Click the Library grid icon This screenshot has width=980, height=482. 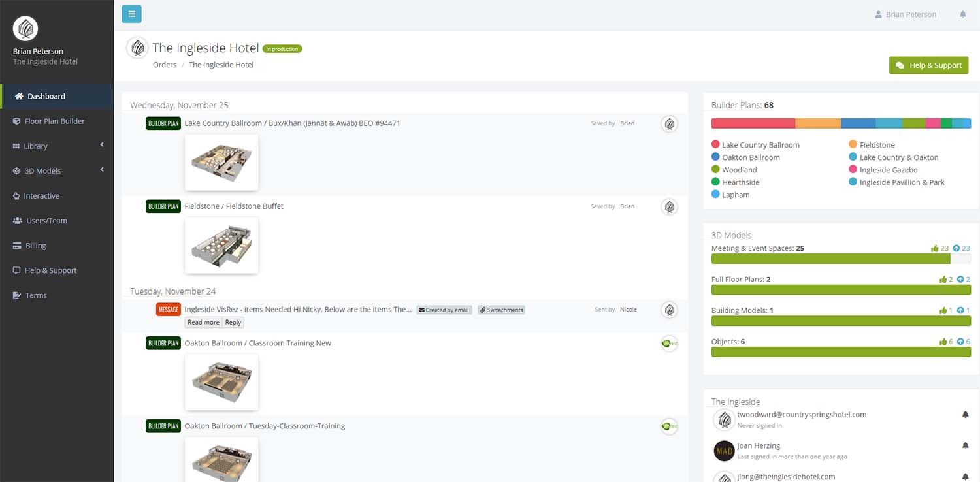tap(16, 146)
